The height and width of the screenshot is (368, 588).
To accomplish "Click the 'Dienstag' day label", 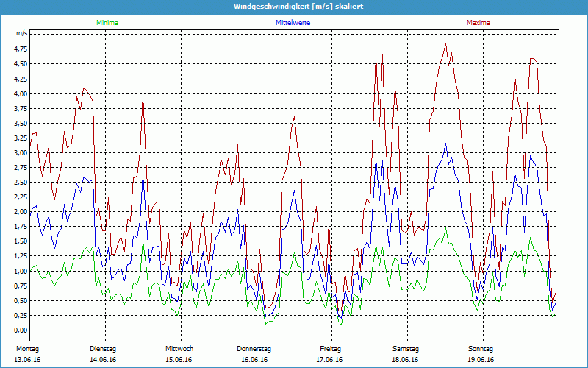I will coord(103,349).
